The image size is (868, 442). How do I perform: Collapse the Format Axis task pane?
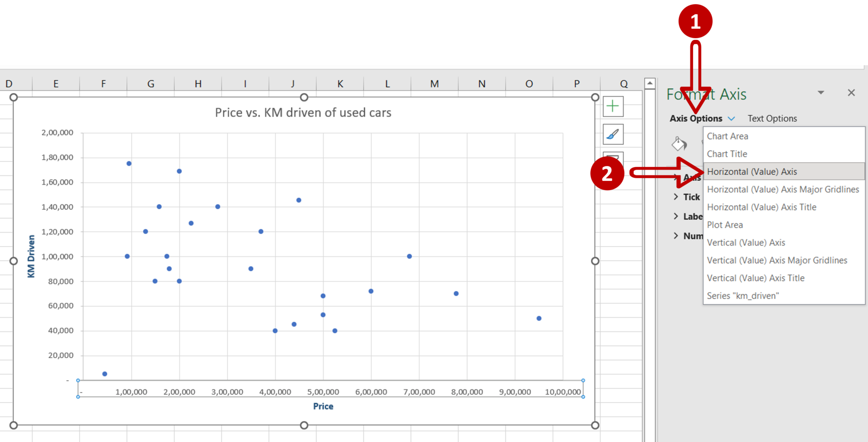pos(821,92)
